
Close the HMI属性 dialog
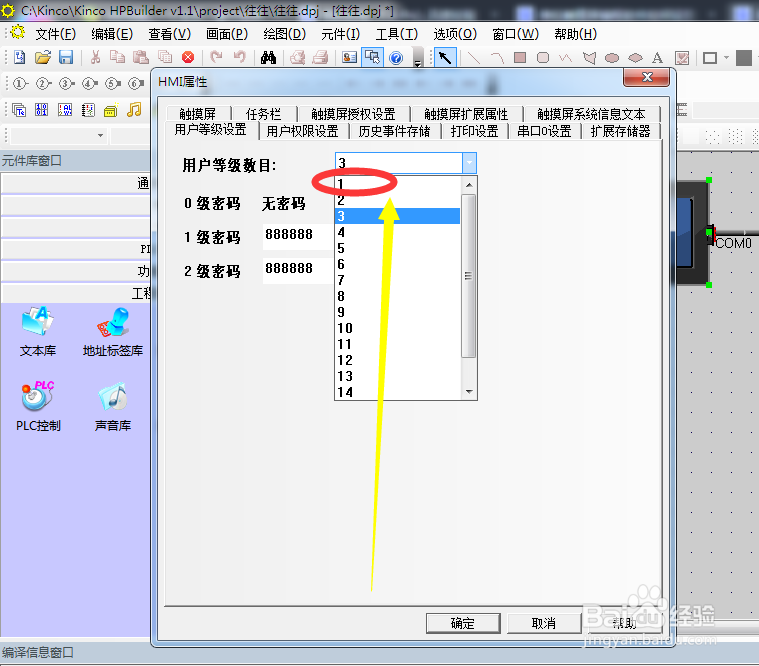647,77
